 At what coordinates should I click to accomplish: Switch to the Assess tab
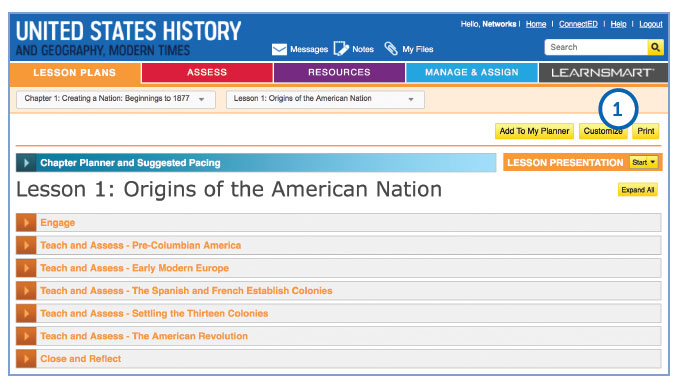(x=207, y=73)
